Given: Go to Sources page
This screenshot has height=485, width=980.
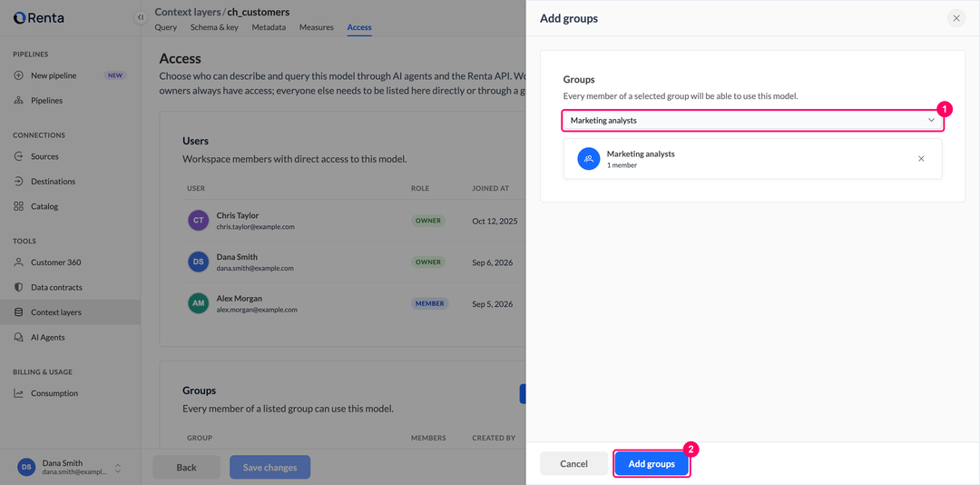Looking at the screenshot, I should tap(70, 156).
